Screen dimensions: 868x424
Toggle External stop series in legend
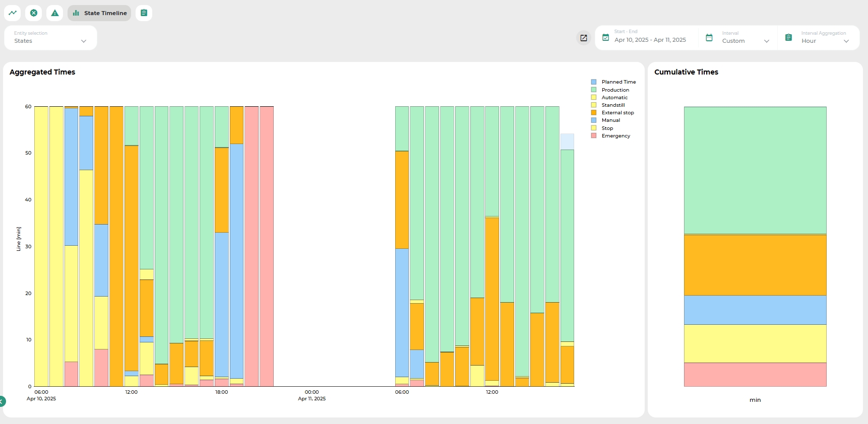(617, 113)
